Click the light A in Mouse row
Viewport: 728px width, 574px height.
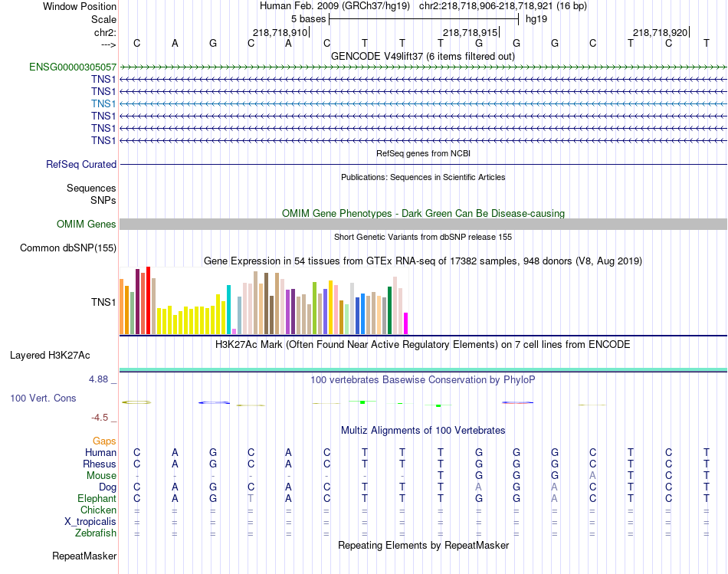click(x=592, y=476)
